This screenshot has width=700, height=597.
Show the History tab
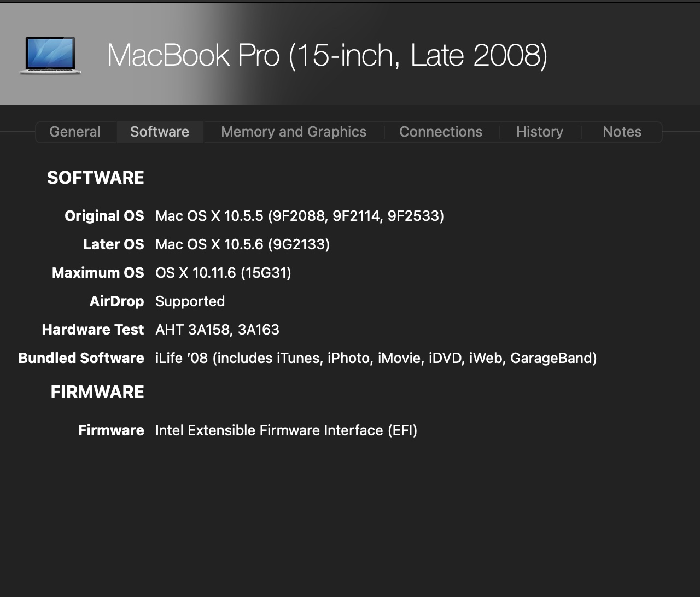tap(540, 132)
